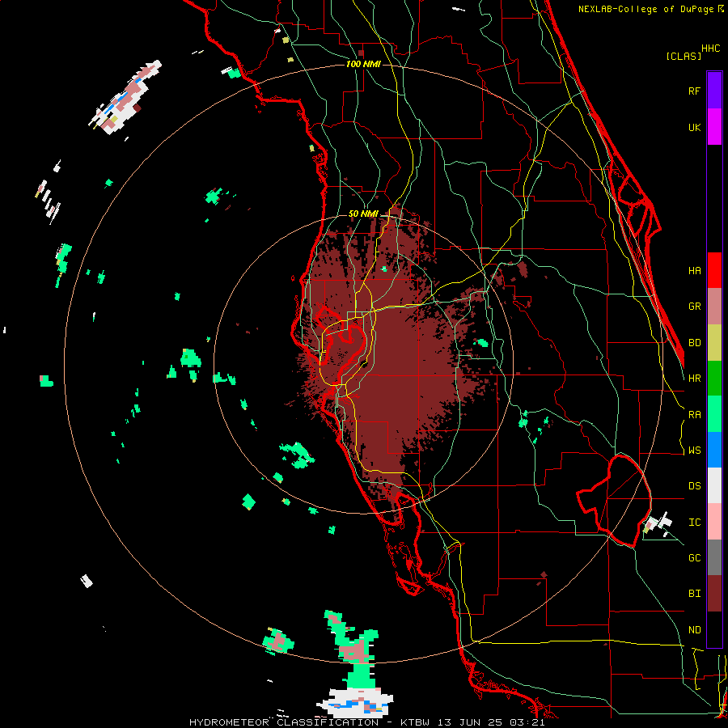This screenshot has width=728, height=728.
Task: Click the "IC" legend label
Action: pos(694,523)
